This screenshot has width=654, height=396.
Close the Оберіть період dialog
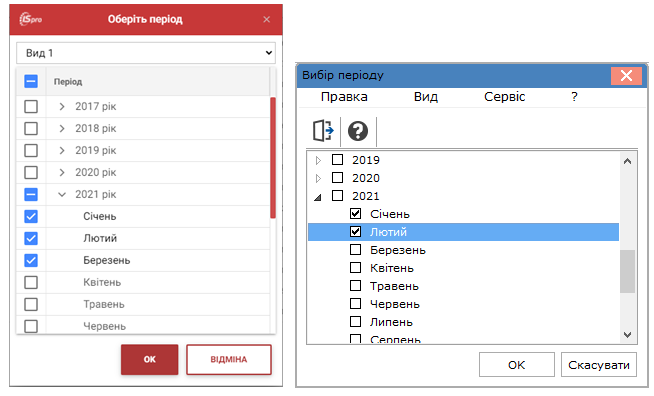click(x=267, y=19)
